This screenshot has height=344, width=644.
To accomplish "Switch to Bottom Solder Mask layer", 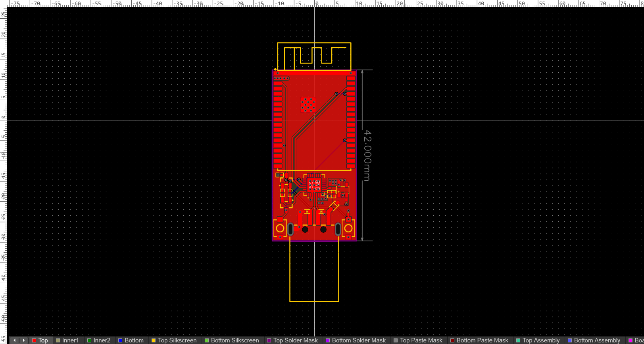I will coord(358,340).
